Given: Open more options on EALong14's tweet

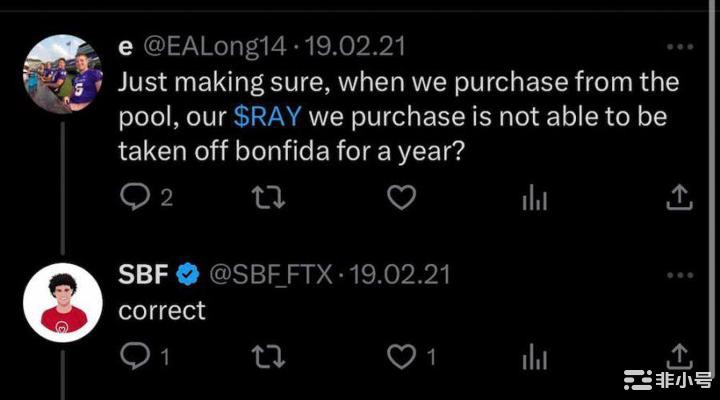Looking at the screenshot, I should [679, 47].
